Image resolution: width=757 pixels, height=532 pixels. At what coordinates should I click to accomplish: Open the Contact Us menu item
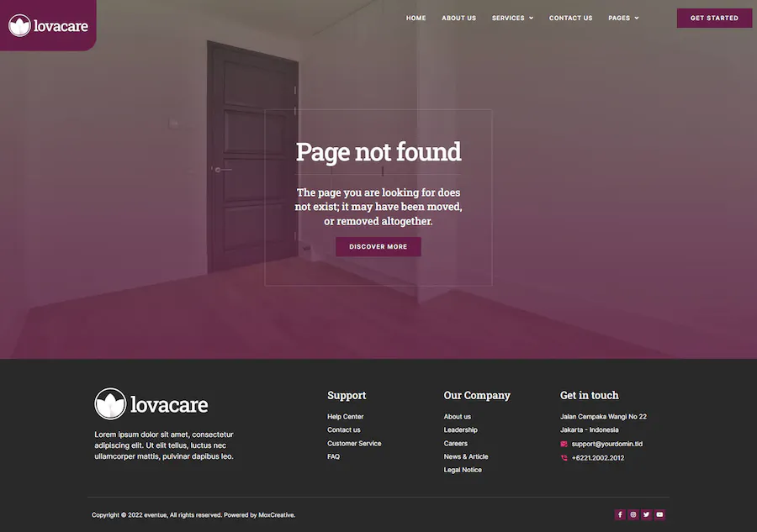570,18
